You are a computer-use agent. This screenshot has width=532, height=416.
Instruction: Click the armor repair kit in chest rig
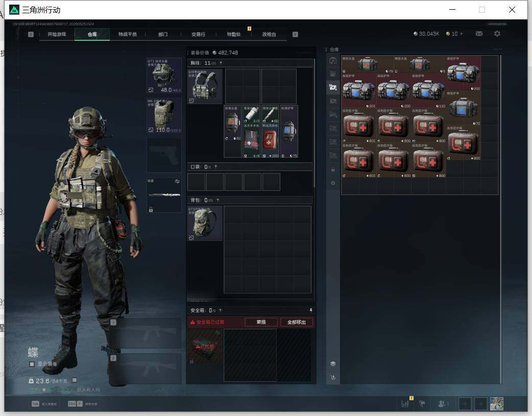[x=289, y=132]
